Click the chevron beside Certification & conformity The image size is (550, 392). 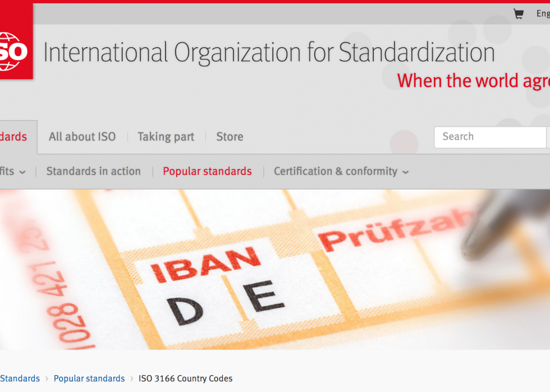[405, 172]
